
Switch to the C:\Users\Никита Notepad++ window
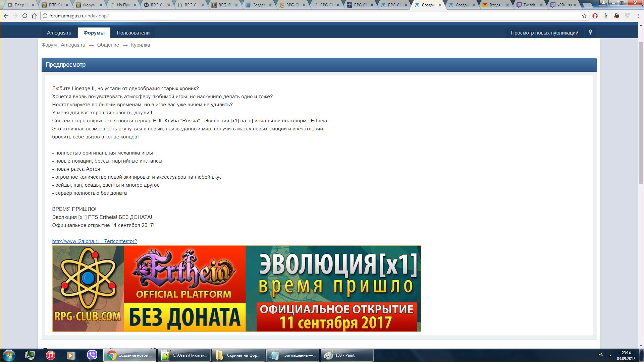[184, 355]
